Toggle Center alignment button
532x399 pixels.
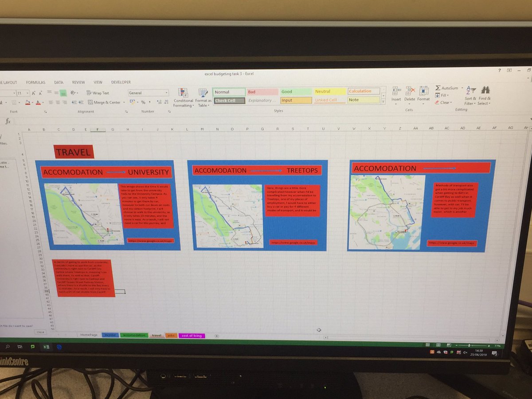(58, 102)
